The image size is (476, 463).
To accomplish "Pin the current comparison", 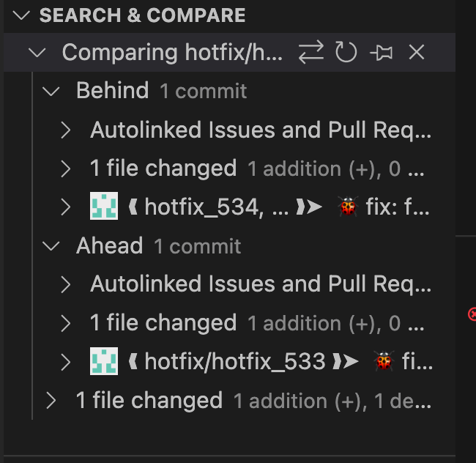I will pyautogui.click(x=381, y=53).
